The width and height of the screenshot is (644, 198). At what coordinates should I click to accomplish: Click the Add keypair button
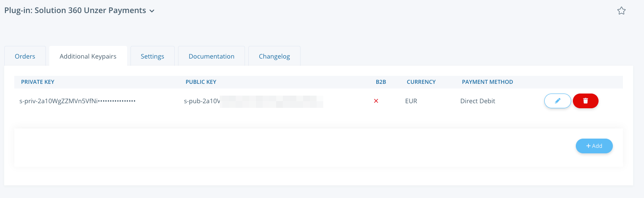(594, 146)
